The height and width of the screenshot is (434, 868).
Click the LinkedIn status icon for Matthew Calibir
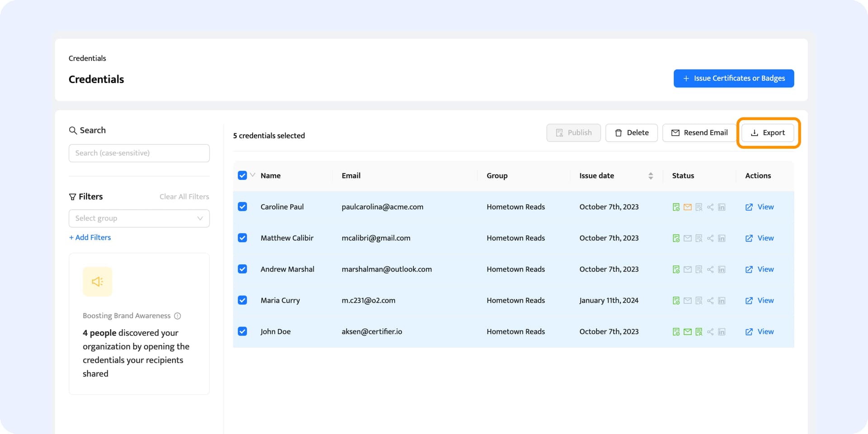[722, 238]
